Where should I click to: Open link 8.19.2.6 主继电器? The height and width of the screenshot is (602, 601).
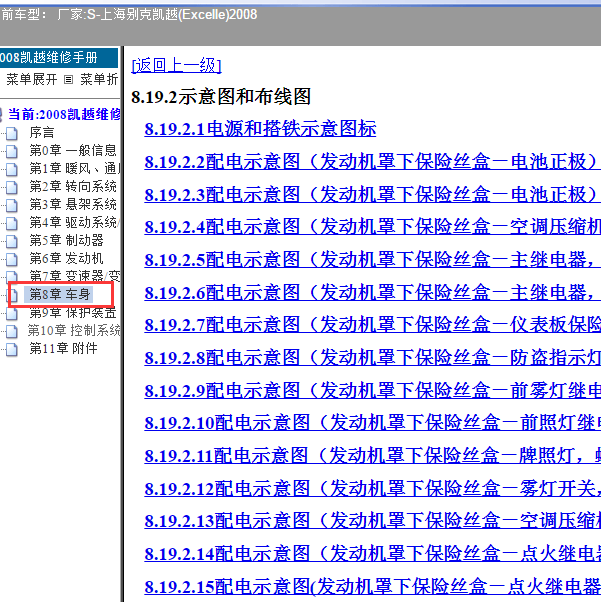coord(373,293)
